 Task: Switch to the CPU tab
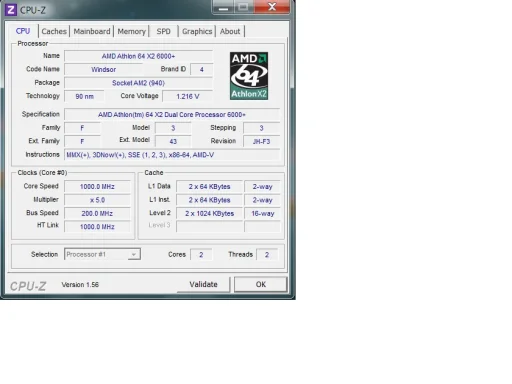click(23, 31)
